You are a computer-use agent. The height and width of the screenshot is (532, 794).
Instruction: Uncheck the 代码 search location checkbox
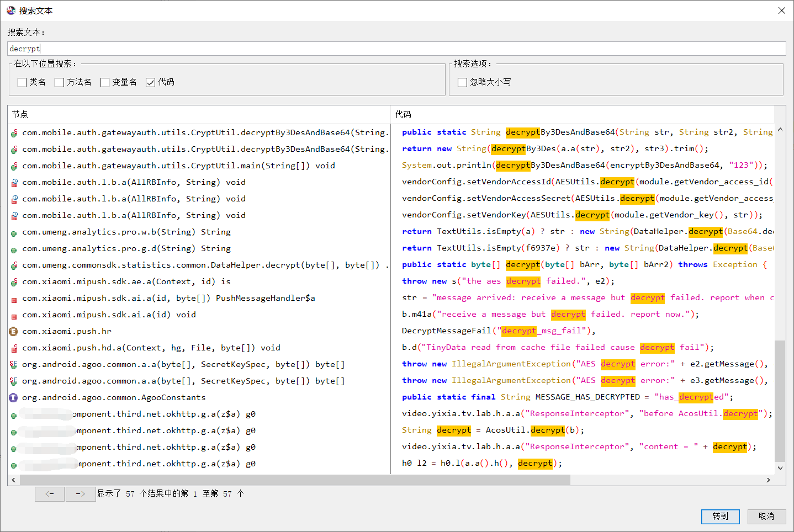coord(150,82)
